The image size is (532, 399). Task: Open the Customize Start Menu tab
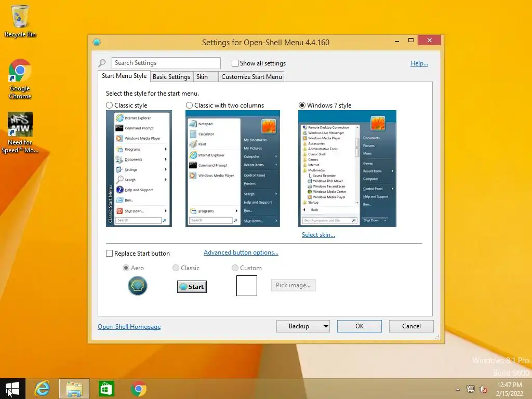click(251, 77)
